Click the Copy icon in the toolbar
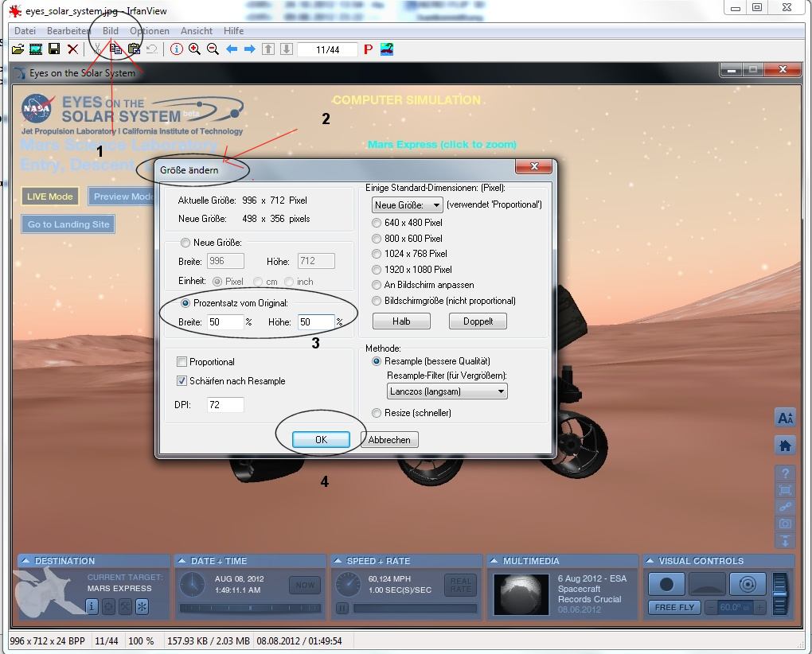Screen dimensions: 812x654 click(x=115, y=49)
